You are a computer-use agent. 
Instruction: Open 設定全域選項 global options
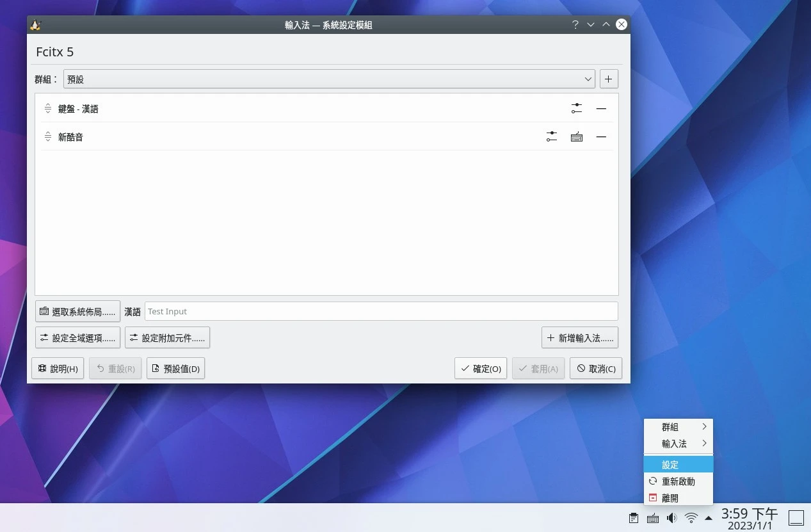[77, 338]
